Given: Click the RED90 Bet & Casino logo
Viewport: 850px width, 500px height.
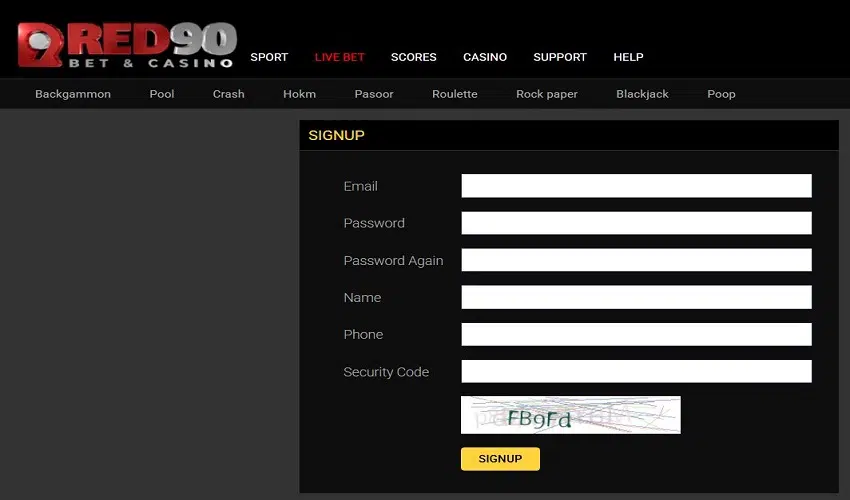Looking at the screenshot, I should point(127,45).
